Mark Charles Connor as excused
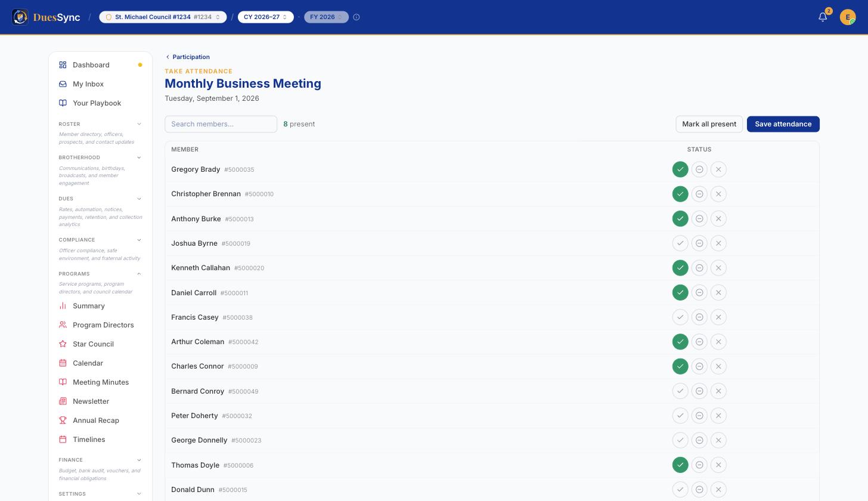This screenshot has width=868, height=501. pos(699,366)
